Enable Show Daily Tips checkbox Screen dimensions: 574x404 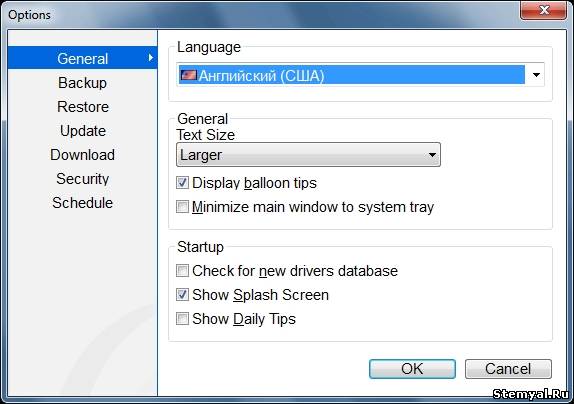tap(182, 319)
